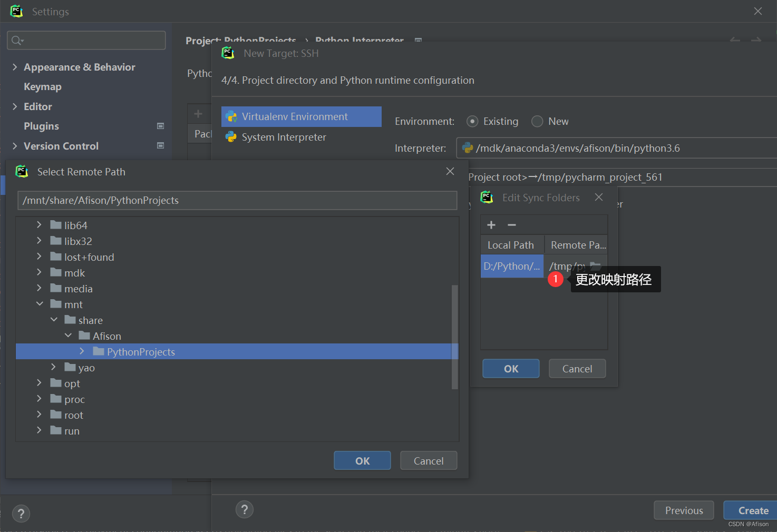Click the breadcrumb pin icon next to Python Interpreter

[418, 40]
